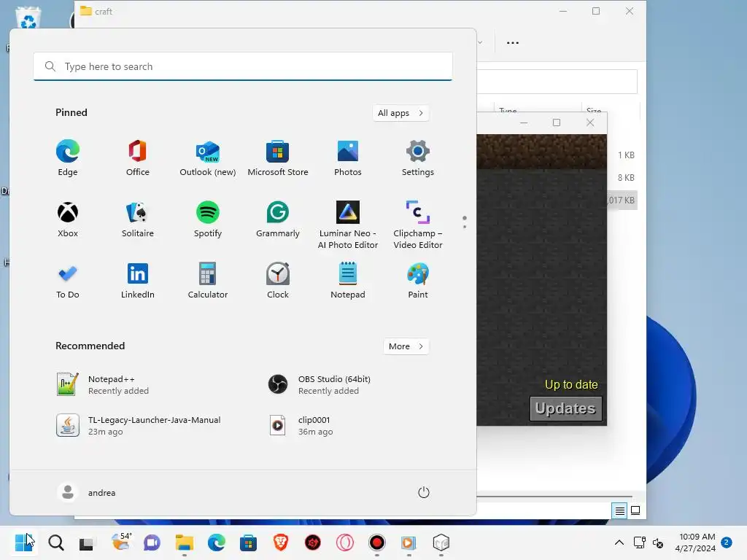Focus the Type here to search box

(242, 66)
